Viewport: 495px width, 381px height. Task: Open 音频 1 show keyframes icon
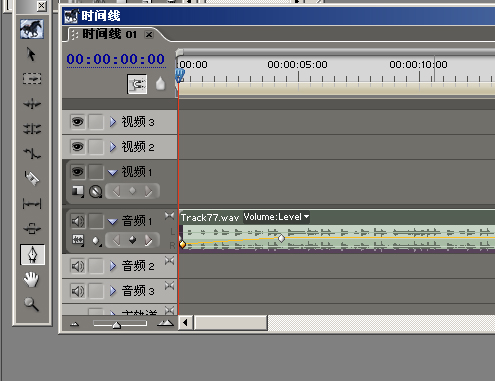point(97,241)
